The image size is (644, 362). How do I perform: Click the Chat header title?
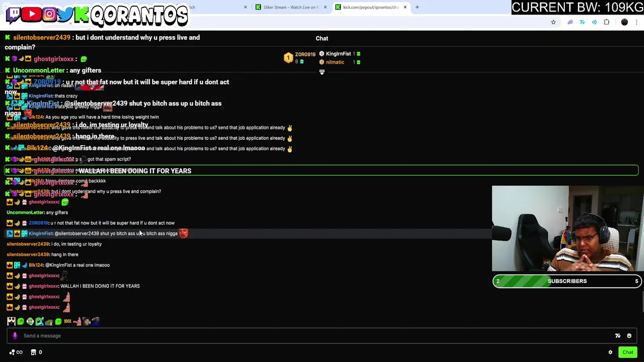[x=322, y=38]
